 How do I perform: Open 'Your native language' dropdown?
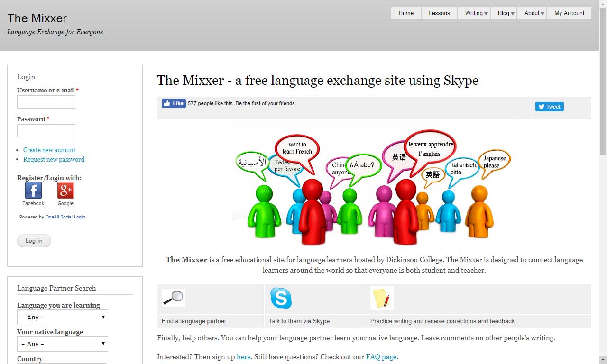[x=63, y=344]
